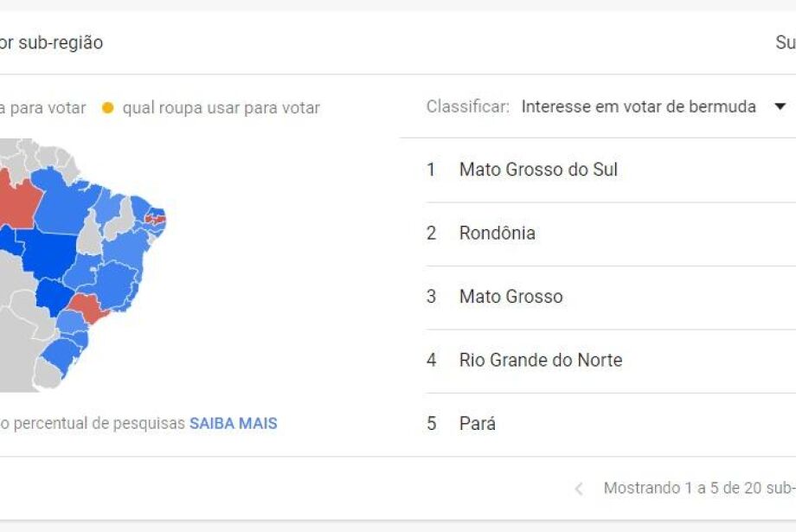Viewport: 796px width, 532px height.
Task: Click the yellow legend dot
Action: (x=107, y=108)
